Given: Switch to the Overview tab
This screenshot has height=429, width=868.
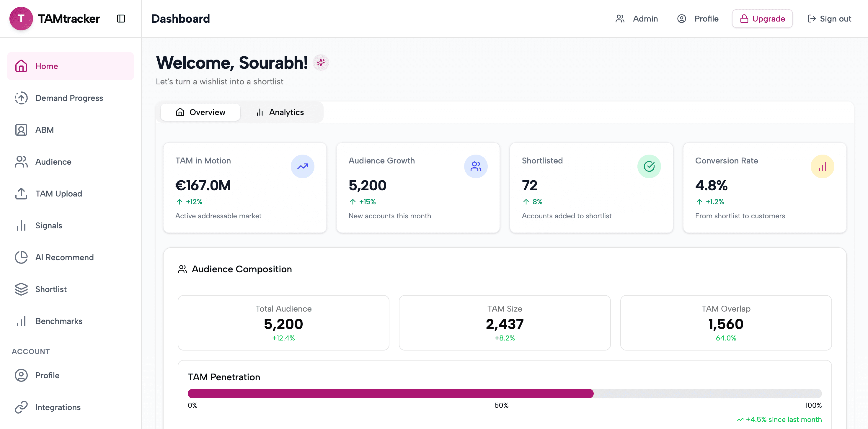Looking at the screenshot, I should 200,112.
